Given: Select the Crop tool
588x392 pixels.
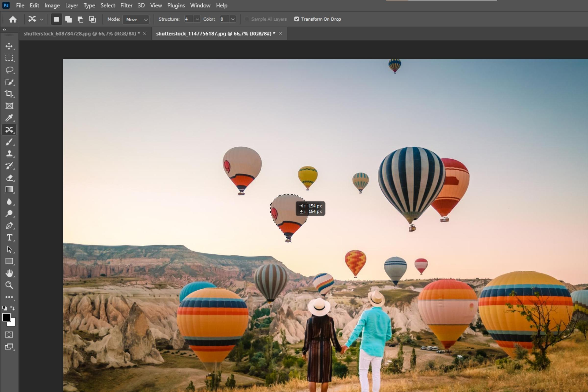Looking at the screenshot, I should [9, 94].
